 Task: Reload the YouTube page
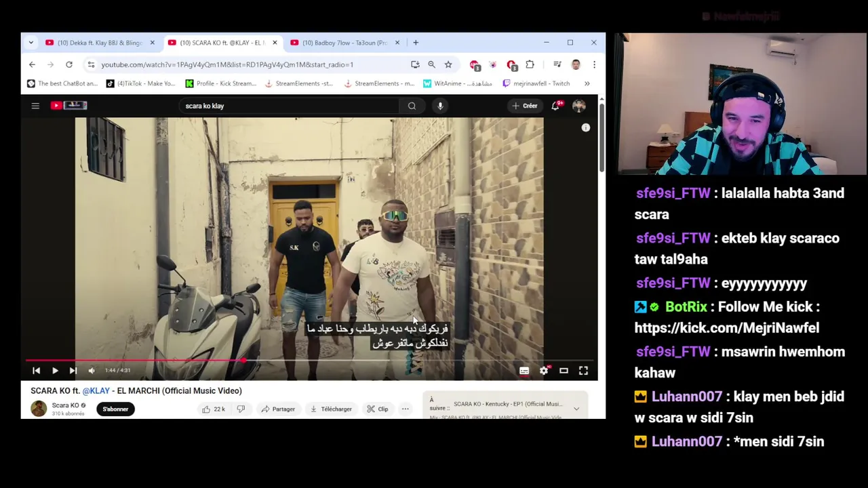point(69,64)
